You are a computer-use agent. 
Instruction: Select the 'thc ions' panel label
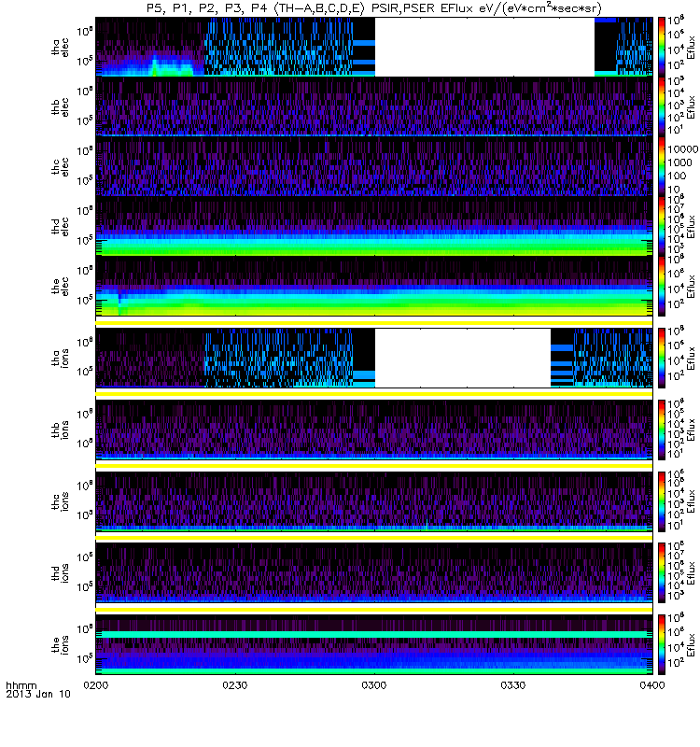pyautogui.click(x=60, y=501)
